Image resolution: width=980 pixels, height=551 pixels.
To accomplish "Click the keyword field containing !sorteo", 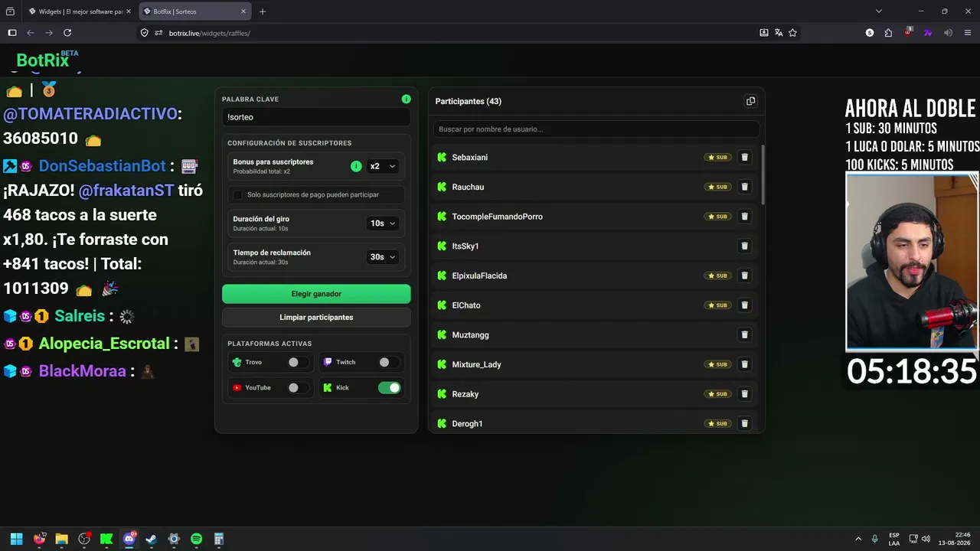I will [x=316, y=117].
